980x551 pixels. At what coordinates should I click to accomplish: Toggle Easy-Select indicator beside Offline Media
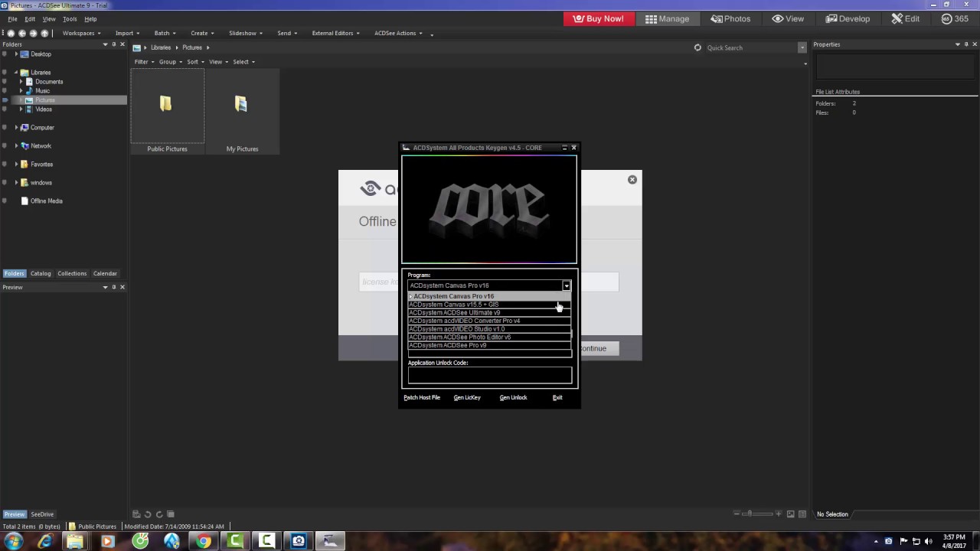(5, 201)
